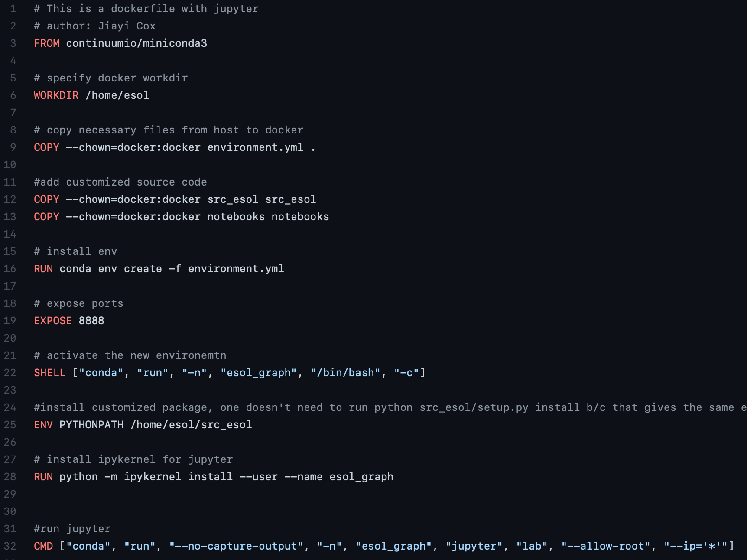The image size is (747, 560).
Task: Click the "/bin/bash" string in SHELL line
Action: pyautogui.click(x=345, y=373)
